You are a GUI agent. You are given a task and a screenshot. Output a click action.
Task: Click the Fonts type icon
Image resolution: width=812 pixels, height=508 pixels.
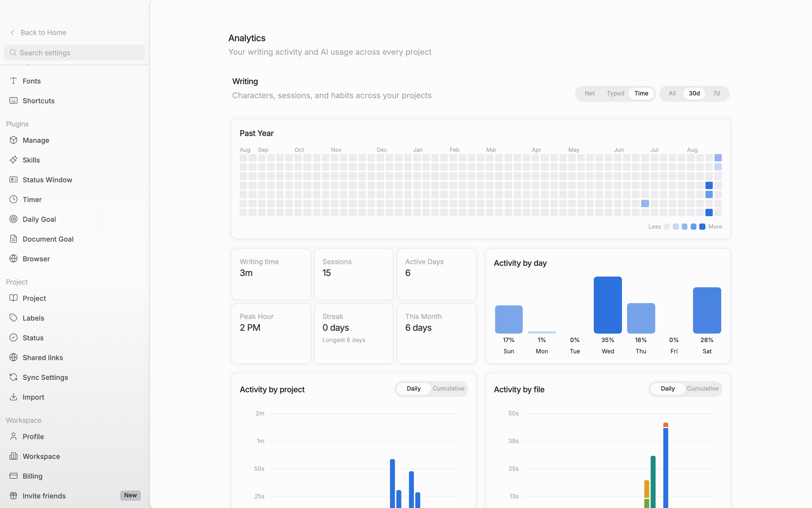[x=14, y=81]
